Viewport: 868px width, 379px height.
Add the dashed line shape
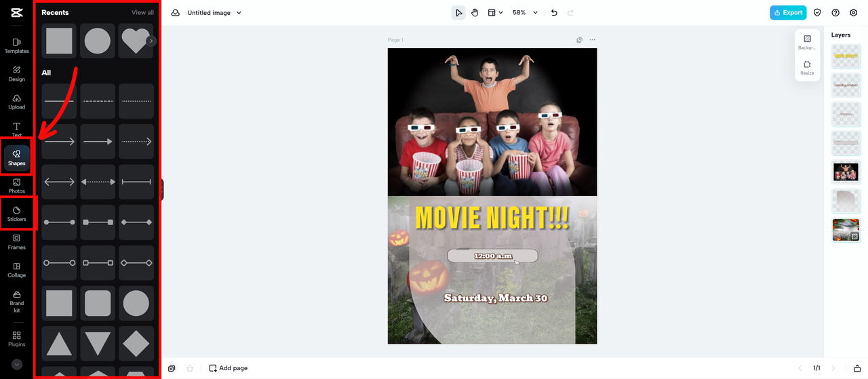[x=98, y=101]
